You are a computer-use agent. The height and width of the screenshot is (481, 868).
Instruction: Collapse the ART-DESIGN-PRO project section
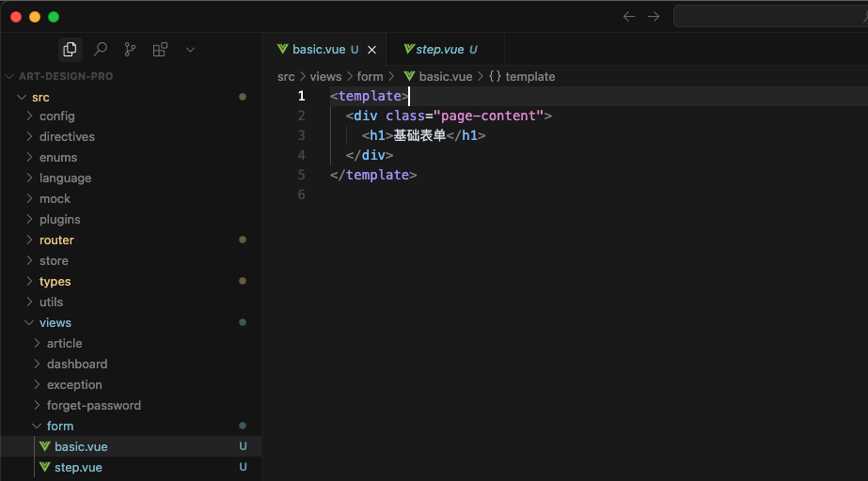tap(66, 76)
